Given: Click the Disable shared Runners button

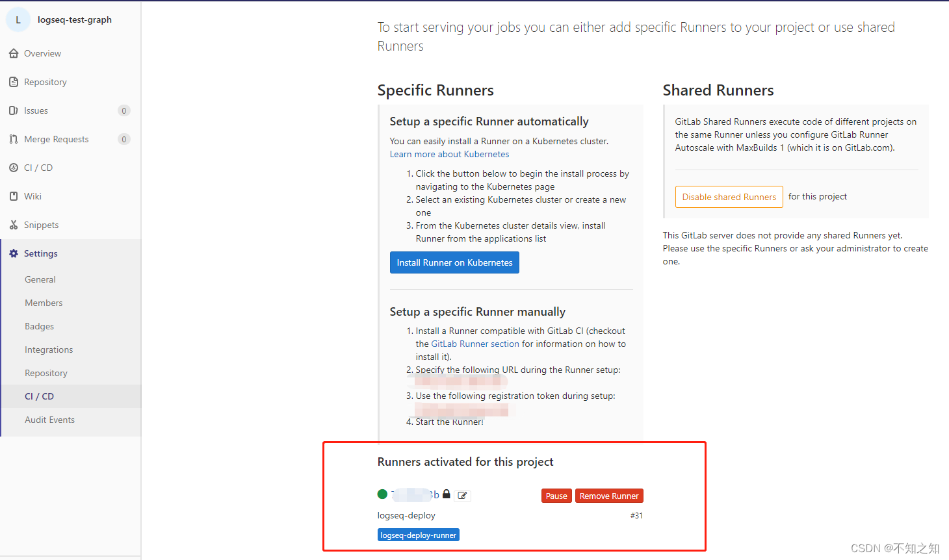Looking at the screenshot, I should tap(729, 197).
